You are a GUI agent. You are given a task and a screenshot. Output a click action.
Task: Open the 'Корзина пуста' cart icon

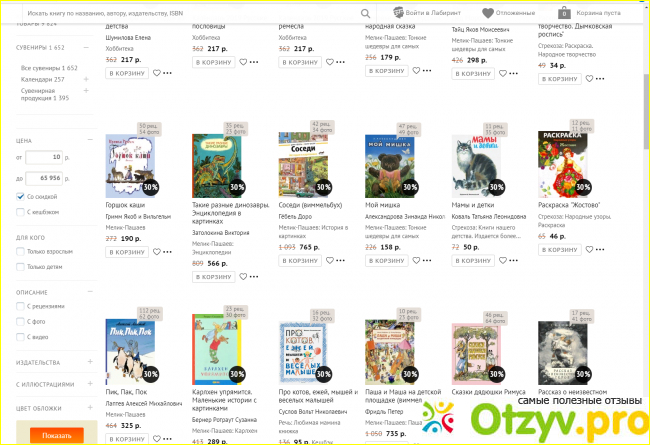click(566, 13)
